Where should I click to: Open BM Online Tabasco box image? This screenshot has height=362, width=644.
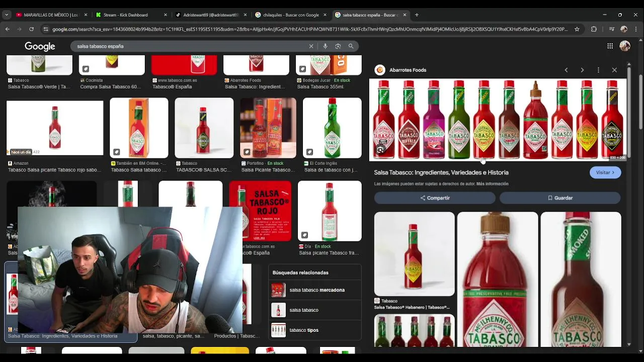click(x=139, y=128)
